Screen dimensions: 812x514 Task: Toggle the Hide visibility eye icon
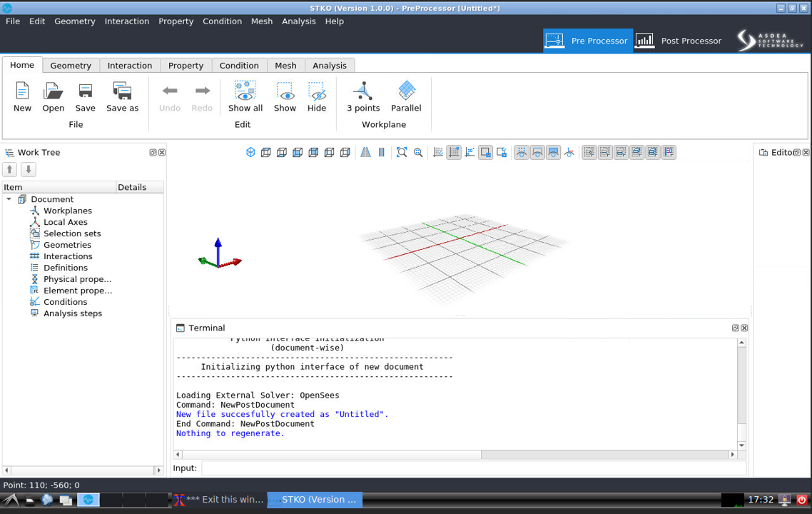click(x=317, y=96)
